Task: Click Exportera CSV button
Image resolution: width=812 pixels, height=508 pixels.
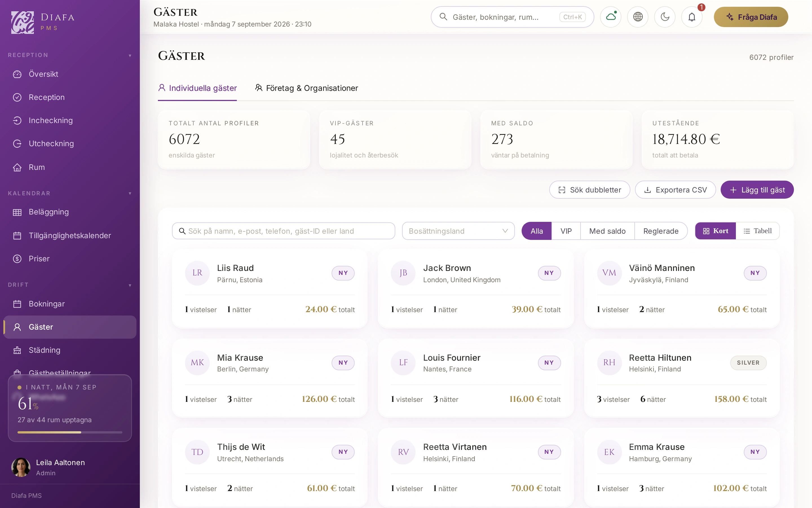Action: tap(675, 190)
